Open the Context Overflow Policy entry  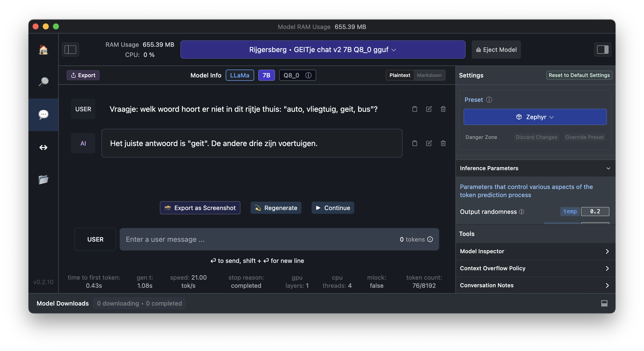pos(535,268)
